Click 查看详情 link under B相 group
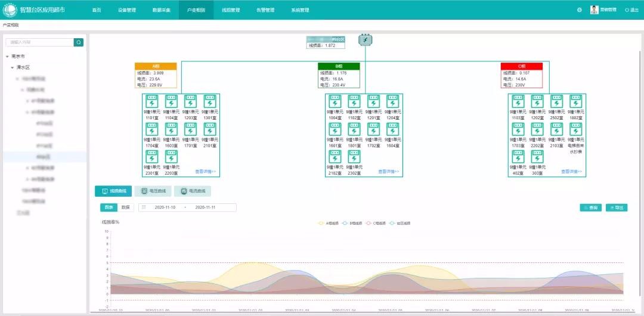 (388, 172)
